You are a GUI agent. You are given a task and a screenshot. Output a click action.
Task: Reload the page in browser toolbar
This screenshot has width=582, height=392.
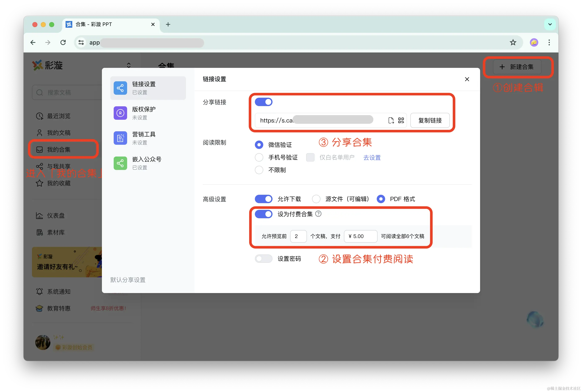63,42
